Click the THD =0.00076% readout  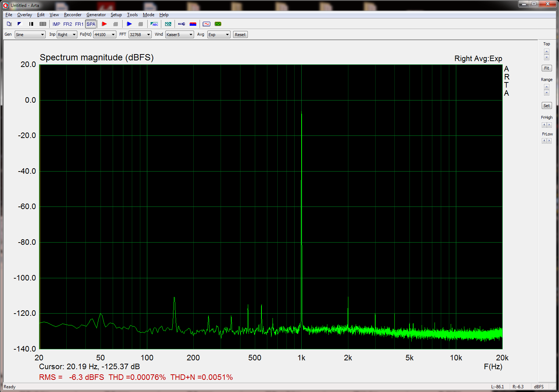[137, 377]
